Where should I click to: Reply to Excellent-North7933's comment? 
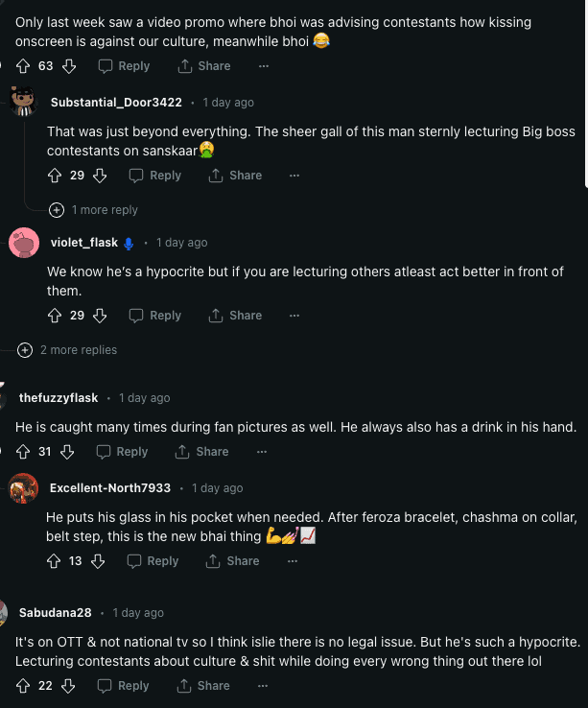click(153, 561)
